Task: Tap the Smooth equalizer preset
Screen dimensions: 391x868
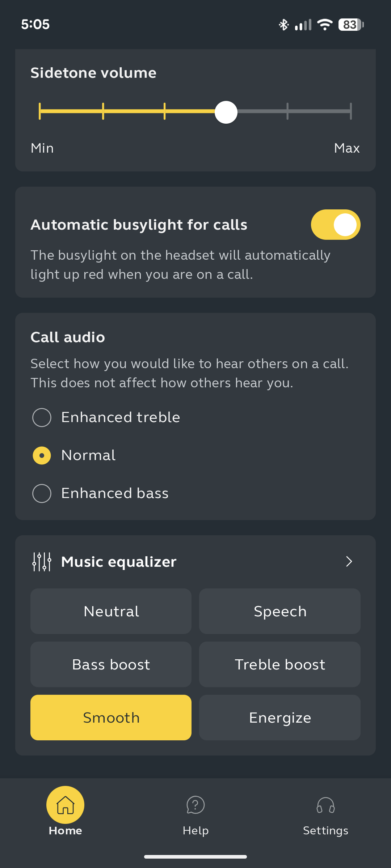Action: [111, 718]
